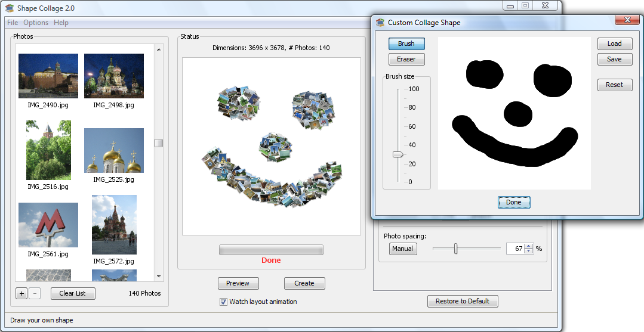Image resolution: width=644 pixels, height=332 pixels.
Task: Open the File menu
Action: [x=13, y=23]
